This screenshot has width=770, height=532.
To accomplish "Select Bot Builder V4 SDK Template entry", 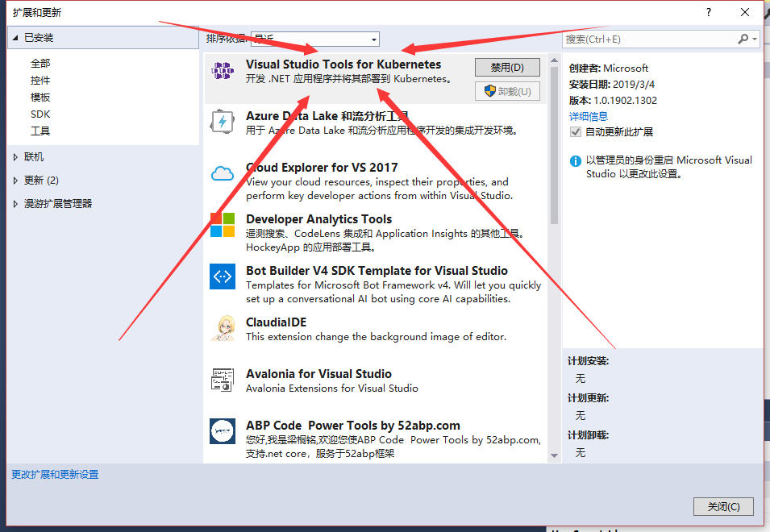I will (x=375, y=284).
